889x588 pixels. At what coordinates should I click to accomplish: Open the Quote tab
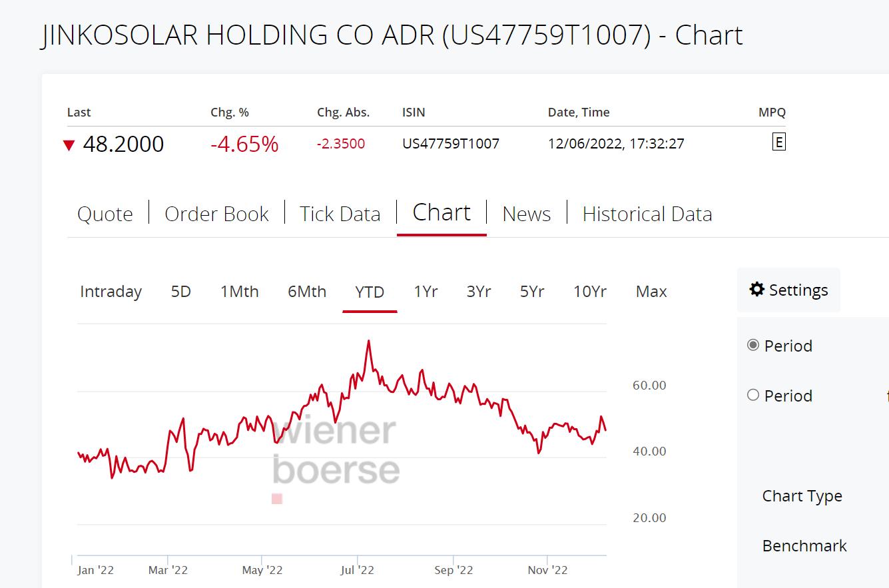105,214
